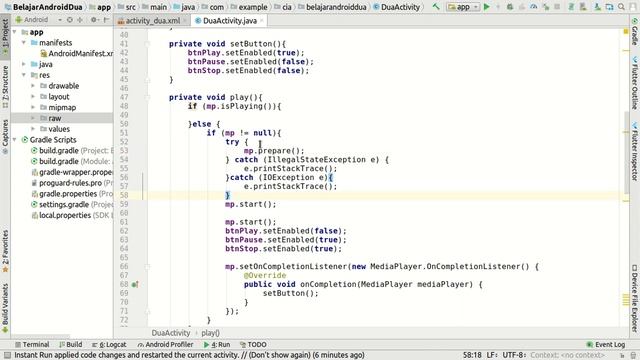Image resolution: width=640 pixels, height=360 pixels.
Task: Hide the project panel with hide icon
Action: (x=106, y=20)
